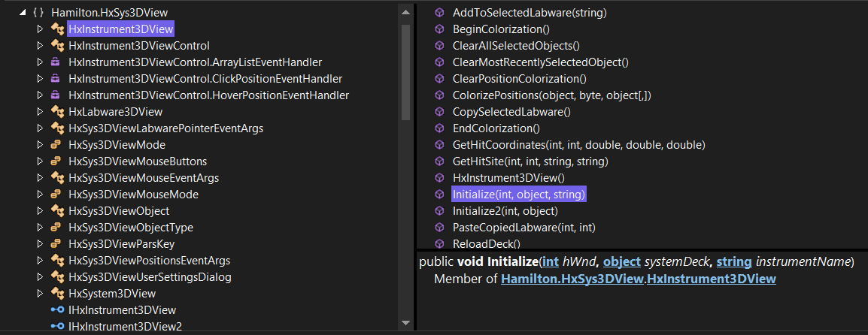This screenshot has width=868, height=335.
Task: Click the IHxInstrument3DView interface icon
Action: [x=57, y=310]
